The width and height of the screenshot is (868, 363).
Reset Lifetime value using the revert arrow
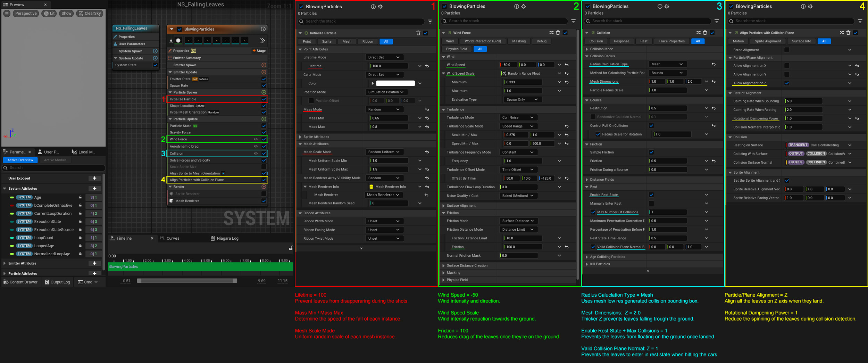click(427, 66)
